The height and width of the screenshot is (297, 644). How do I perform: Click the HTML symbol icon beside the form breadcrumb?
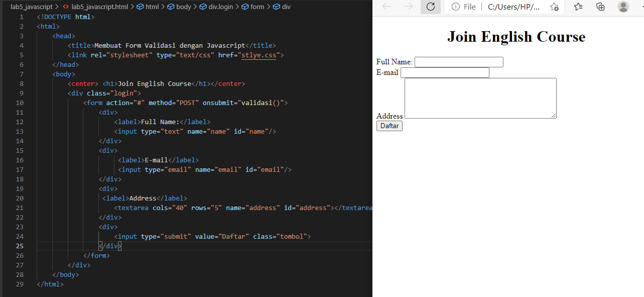click(x=244, y=7)
